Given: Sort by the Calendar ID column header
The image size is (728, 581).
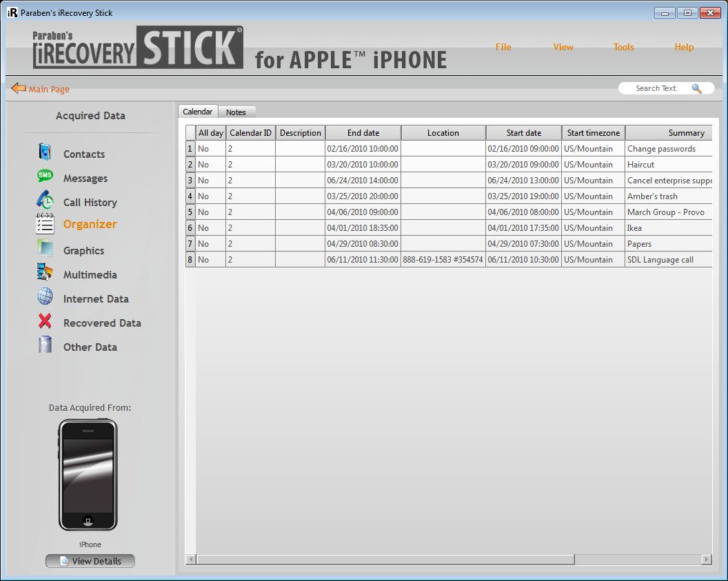Looking at the screenshot, I should point(251,133).
